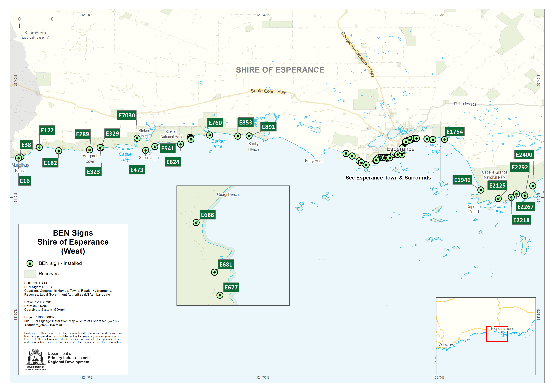Screen dimensions: 554x392
Task: Select the E2218 sign label
Action: tap(521, 220)
